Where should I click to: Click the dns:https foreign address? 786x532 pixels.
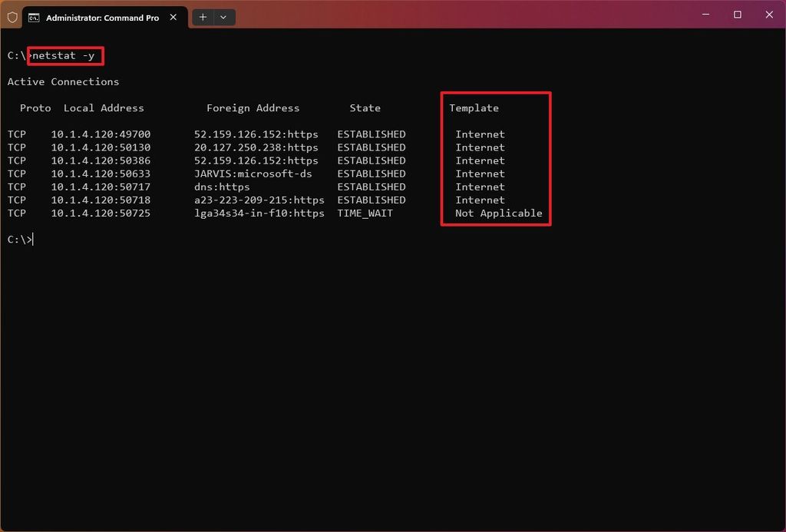tap(222, 187)
